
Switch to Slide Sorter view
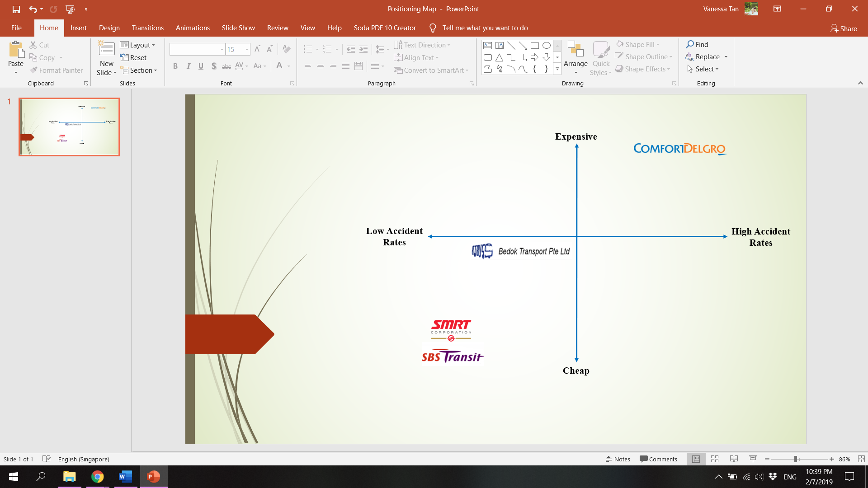click(715, 459)
